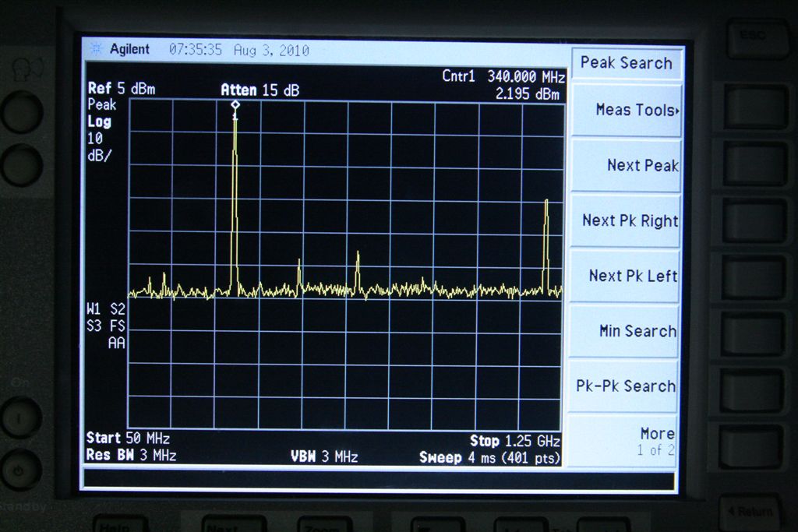
Task: Select the 340.000 MHz marker frequency readout
Action: tap(525, 77)
